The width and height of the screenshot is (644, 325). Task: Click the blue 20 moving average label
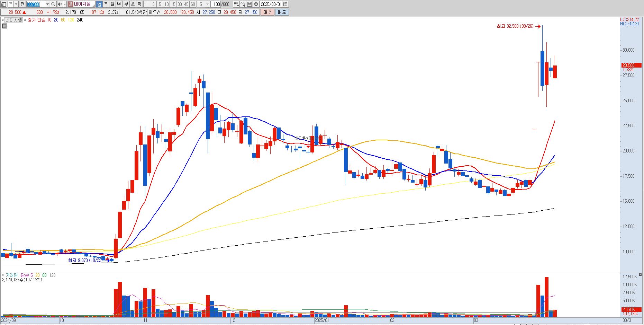click(x=56, y=20)
